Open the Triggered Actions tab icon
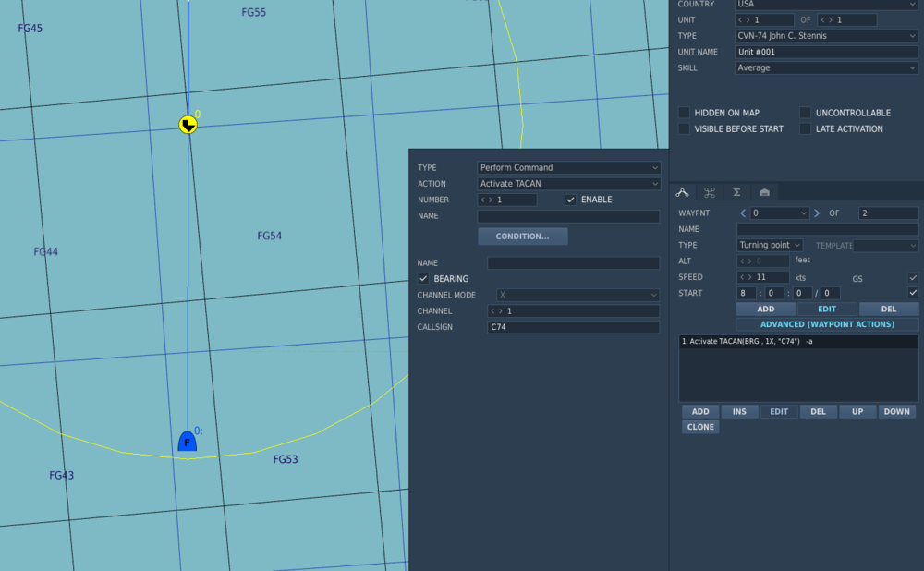The height and width of the screenshot is (571, 924). [710, 192]
